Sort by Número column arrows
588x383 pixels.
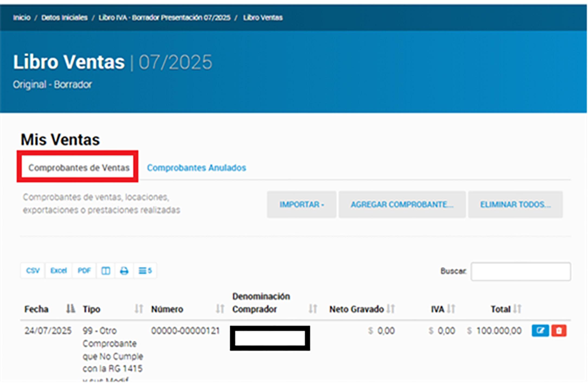pos(220,309)
